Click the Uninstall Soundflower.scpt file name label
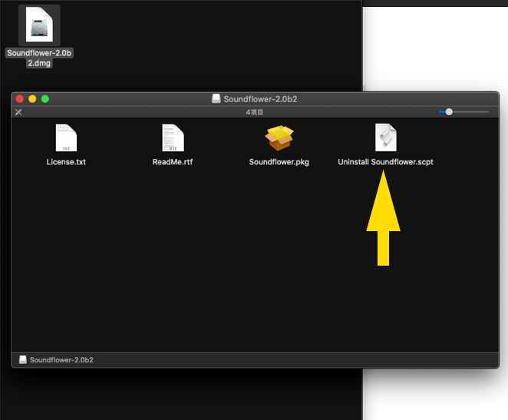The height and width of the screenshot is (420, 508). [x=385, y=162]
